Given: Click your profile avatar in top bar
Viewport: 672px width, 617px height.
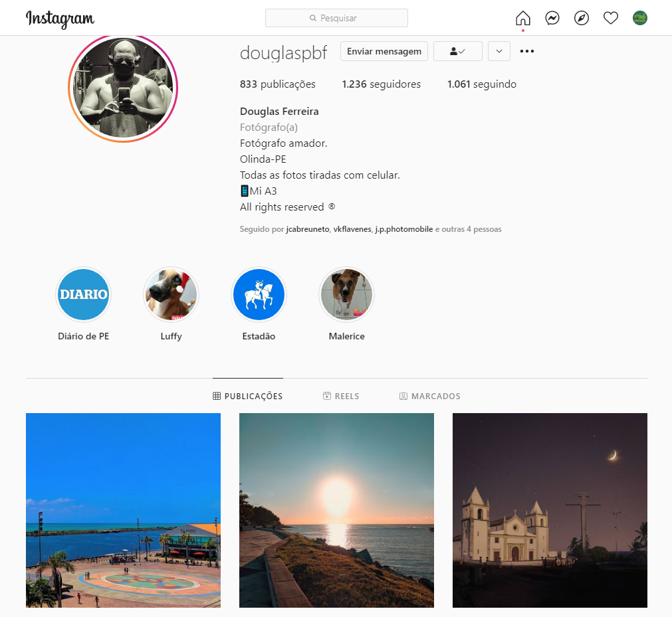Looking at the screenshot, I should 639,18.
